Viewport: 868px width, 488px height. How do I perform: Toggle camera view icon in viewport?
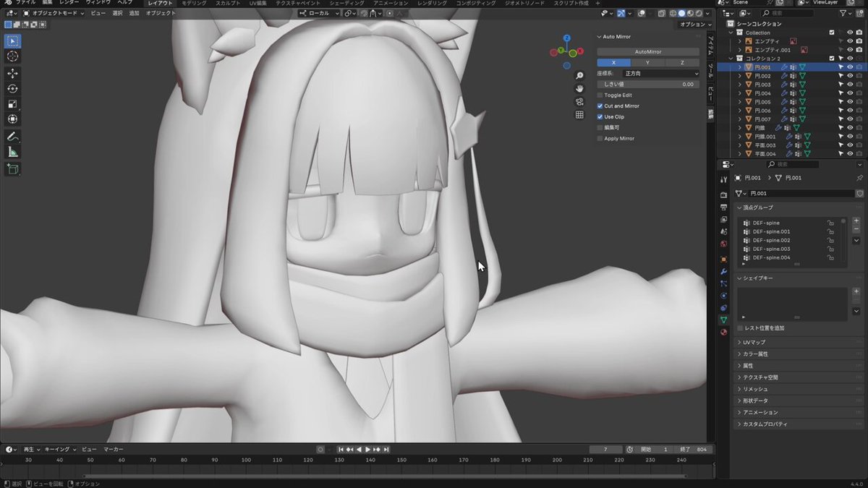[579, 101]
